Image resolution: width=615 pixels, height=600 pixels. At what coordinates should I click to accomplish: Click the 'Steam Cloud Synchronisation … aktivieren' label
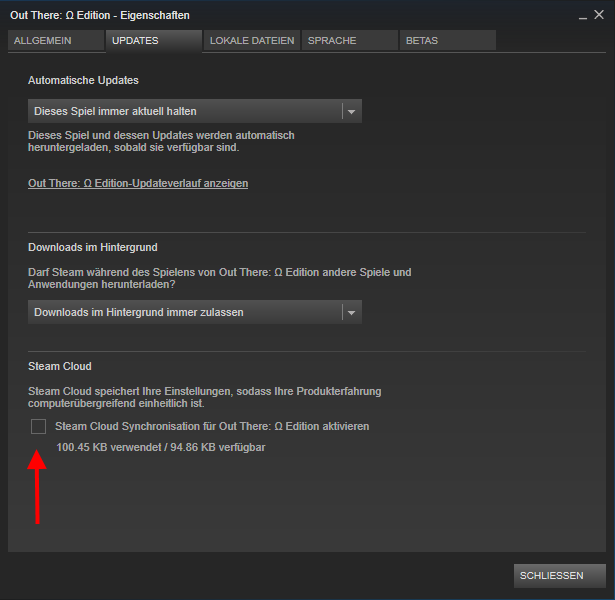[212, 426]
